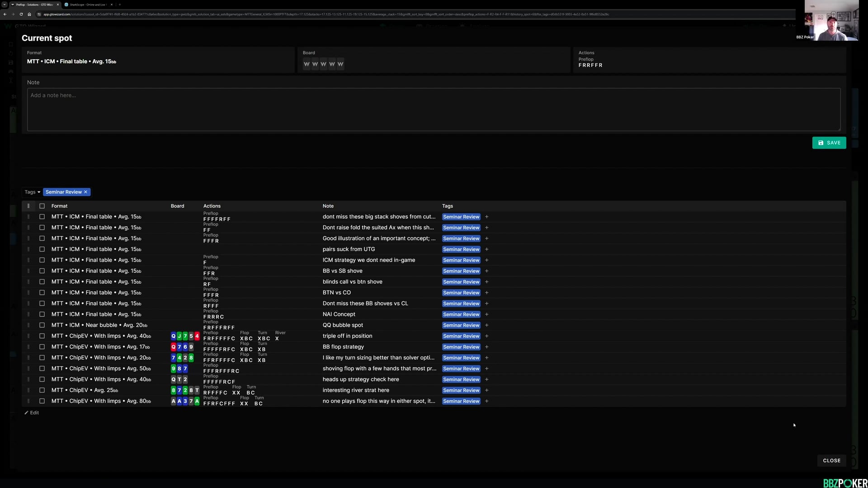Add a tag to 'BB vs SB shove' row
Image resolution: width=868 pixels, height=488 pixels.
[487, 271]
